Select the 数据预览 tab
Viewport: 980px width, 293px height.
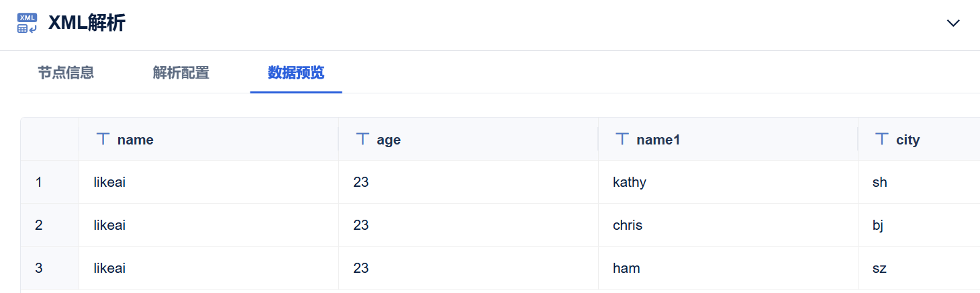296,73
